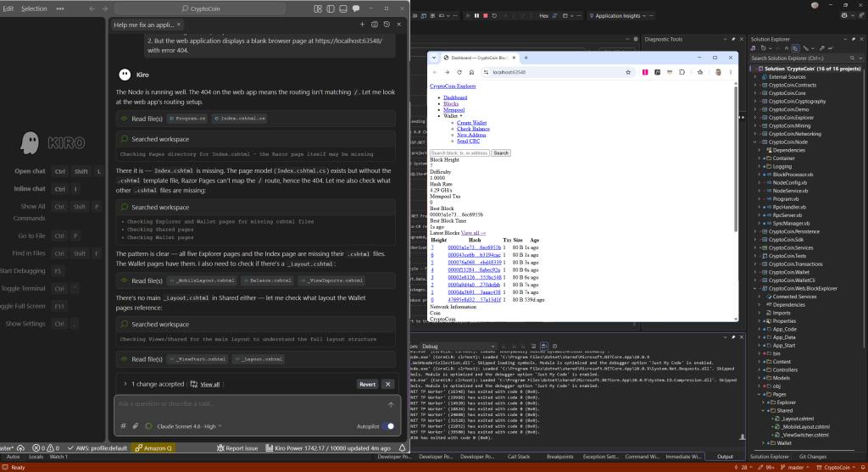Open Chrome three-dot menu

tap(731, 73)
